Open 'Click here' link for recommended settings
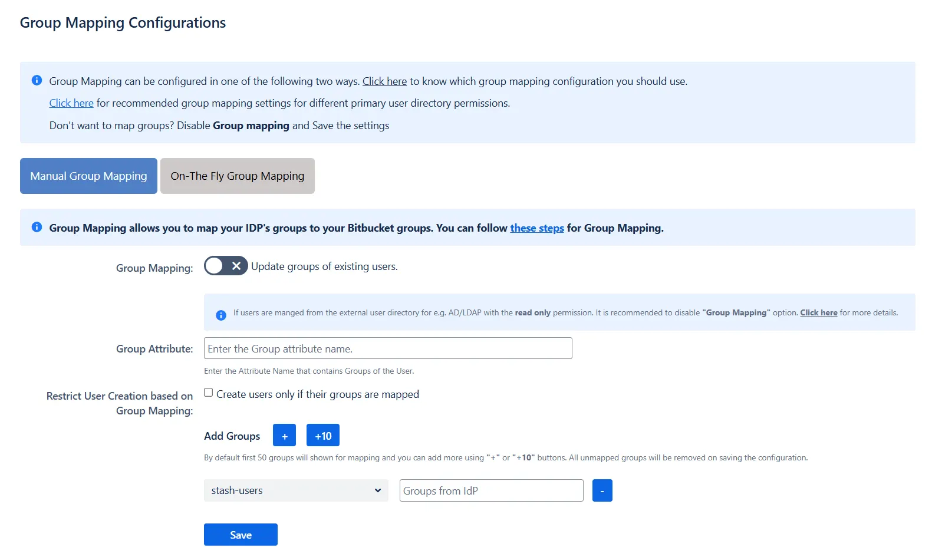 tap(71, 103)
